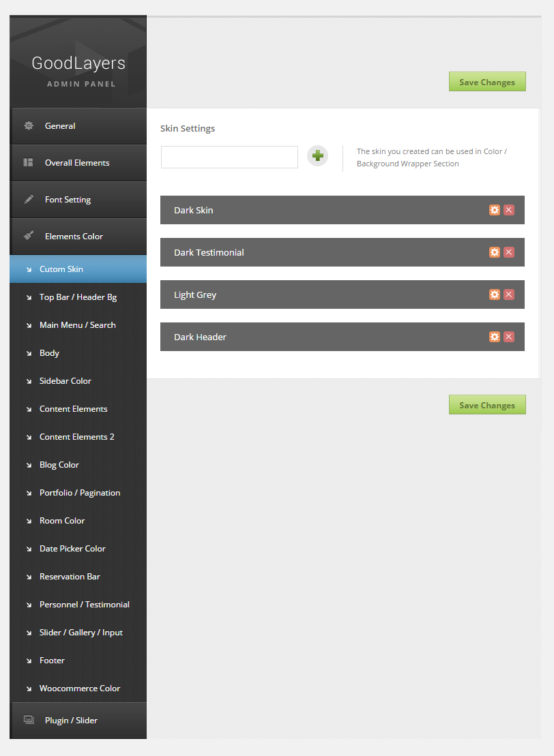This screenshot has width=554, height=756.
Task: Go to Main Menu / Search colors
Action: click(x=78, y=325)
